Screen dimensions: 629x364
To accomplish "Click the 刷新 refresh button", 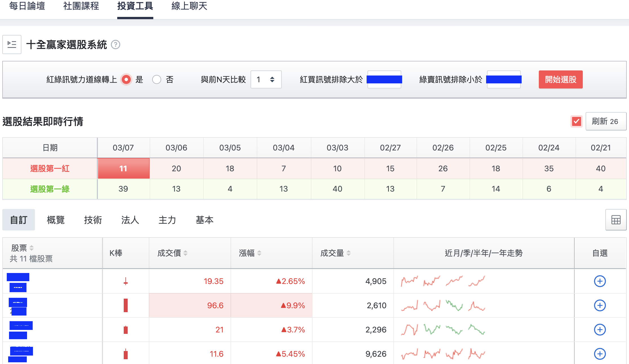I will click(x=606, y=121).
